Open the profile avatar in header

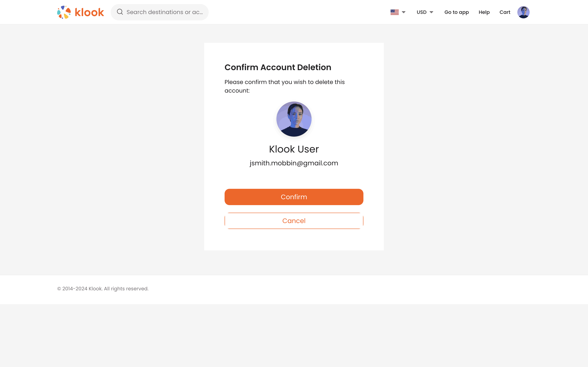point(523,12)
